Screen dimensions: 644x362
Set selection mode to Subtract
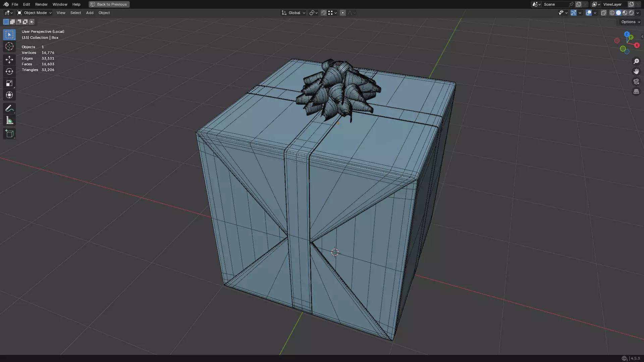click(x=19, y=22)
